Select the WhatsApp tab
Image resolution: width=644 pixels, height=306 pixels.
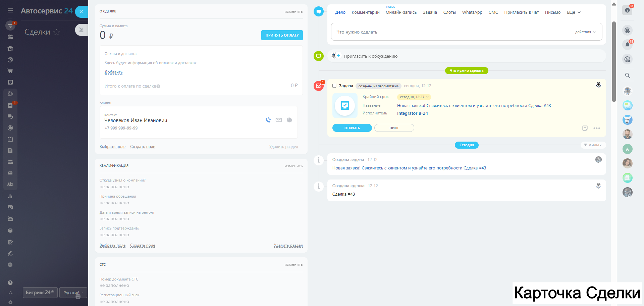coord(472,12)
